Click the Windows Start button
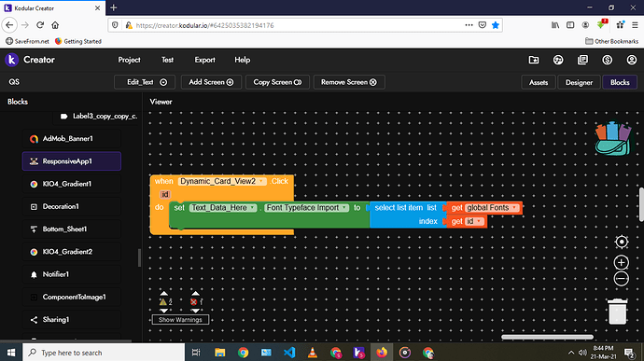The height and width of the screenshot is (361, 644). coord(11,353)
